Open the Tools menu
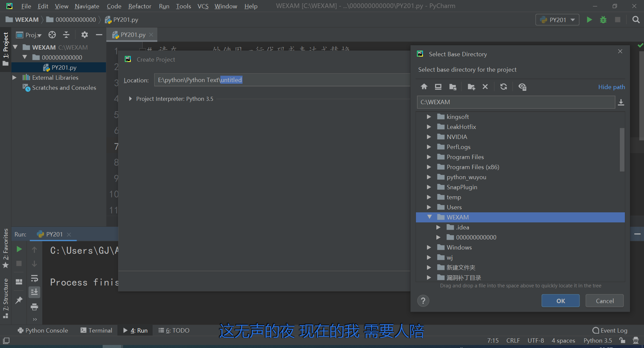The width and height of the screenshot is (644, 348). [x=183, y=6]
